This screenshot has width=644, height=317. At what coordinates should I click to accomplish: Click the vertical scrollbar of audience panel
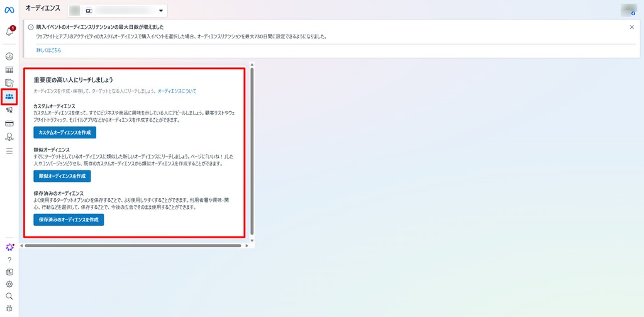pyautogui.click(x=252, y=151)
